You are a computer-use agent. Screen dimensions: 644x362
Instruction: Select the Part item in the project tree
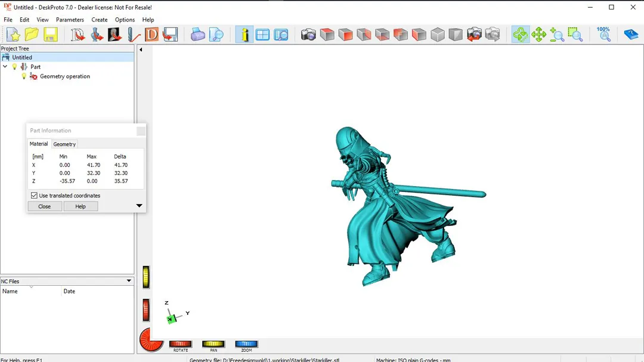tap(35, 67)
